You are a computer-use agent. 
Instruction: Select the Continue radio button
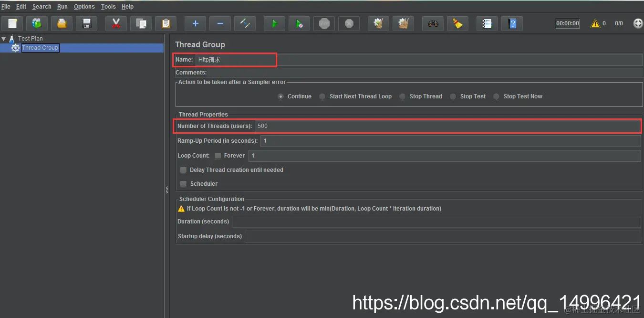coord(281,96)
